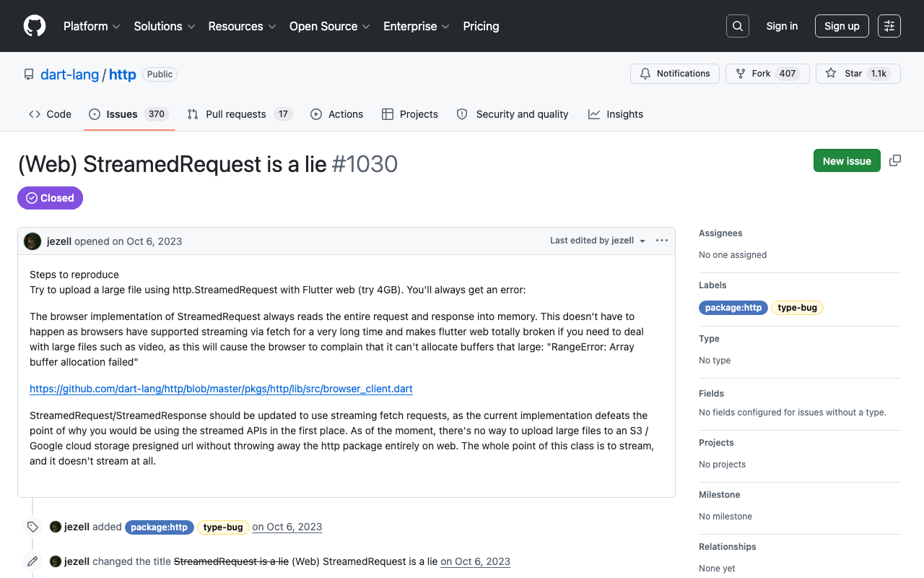Click jezell name in label-added event
The width and height of the screenshot is (924, 578).
click(77, 527)
